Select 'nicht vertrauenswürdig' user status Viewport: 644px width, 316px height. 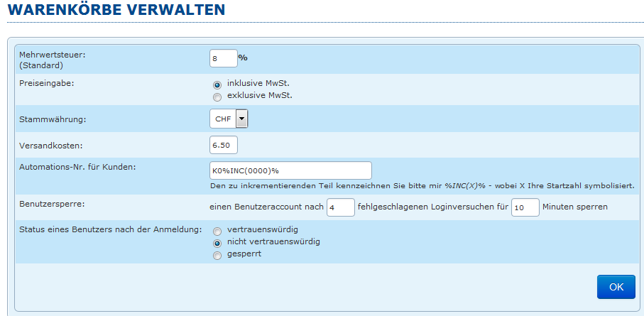click(x=217, y=243)
